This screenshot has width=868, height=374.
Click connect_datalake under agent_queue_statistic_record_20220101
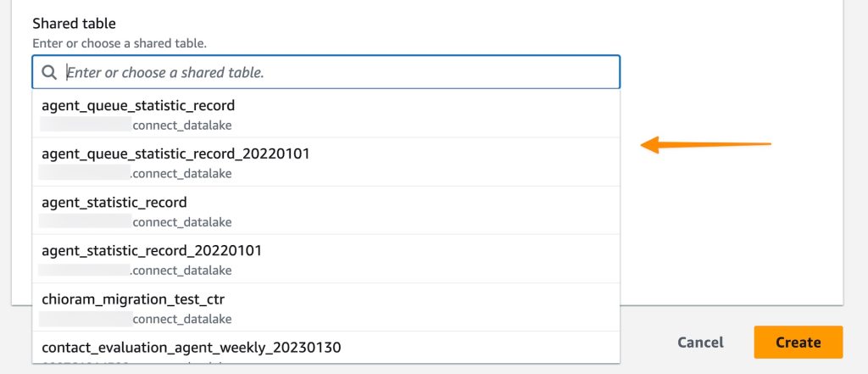point(181,174)
